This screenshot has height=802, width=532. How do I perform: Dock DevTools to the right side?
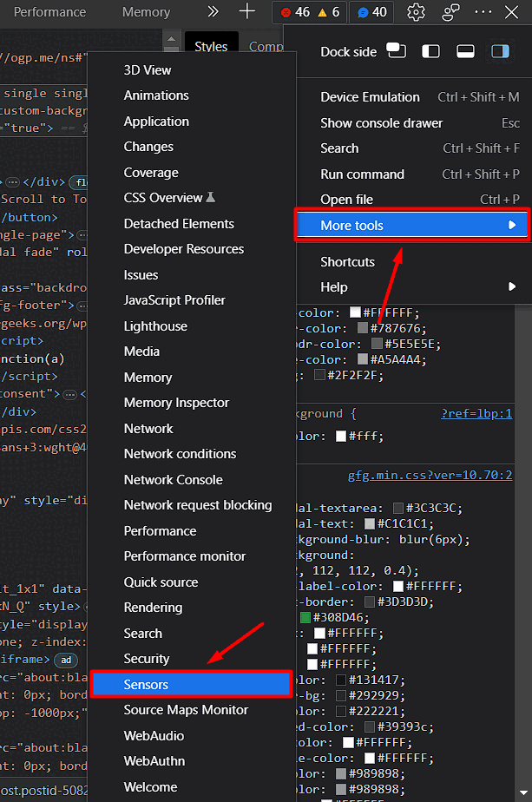point(500,51)
